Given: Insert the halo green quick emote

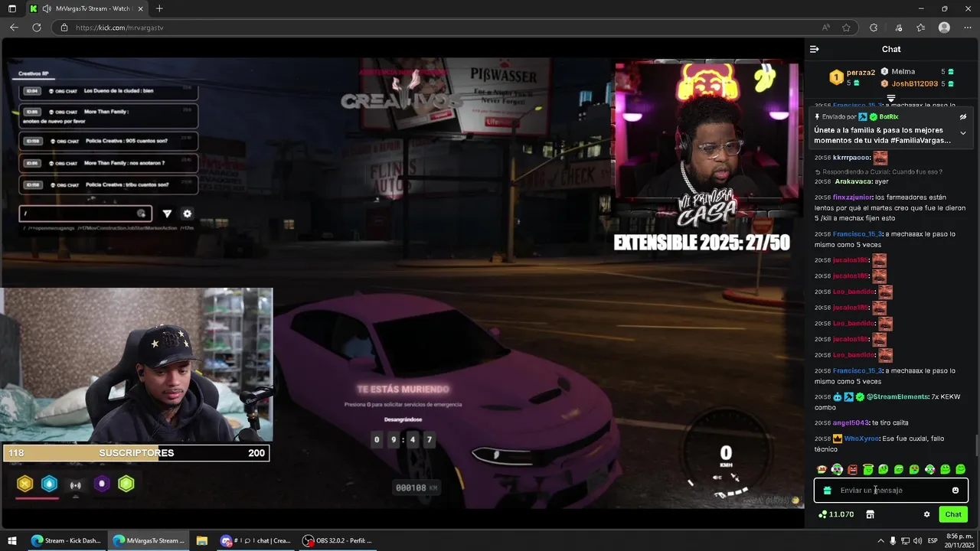Looking at the screenshot, I should point(867,469).
